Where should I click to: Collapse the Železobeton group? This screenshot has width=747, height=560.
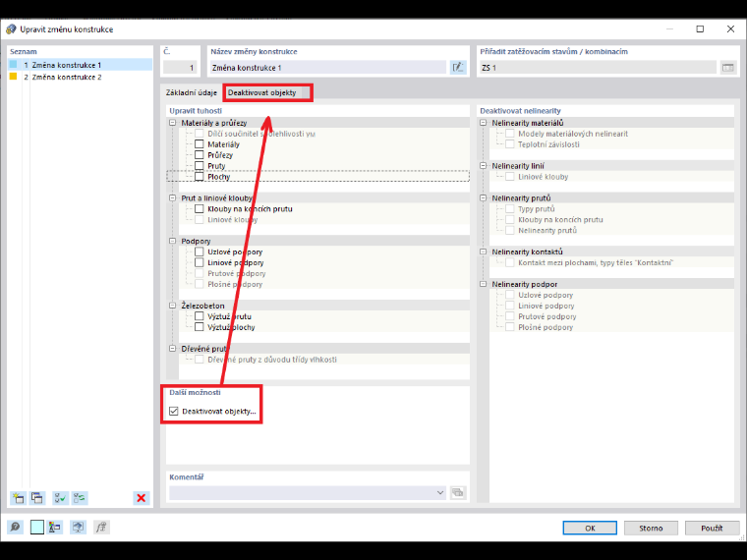coord(172,306)
